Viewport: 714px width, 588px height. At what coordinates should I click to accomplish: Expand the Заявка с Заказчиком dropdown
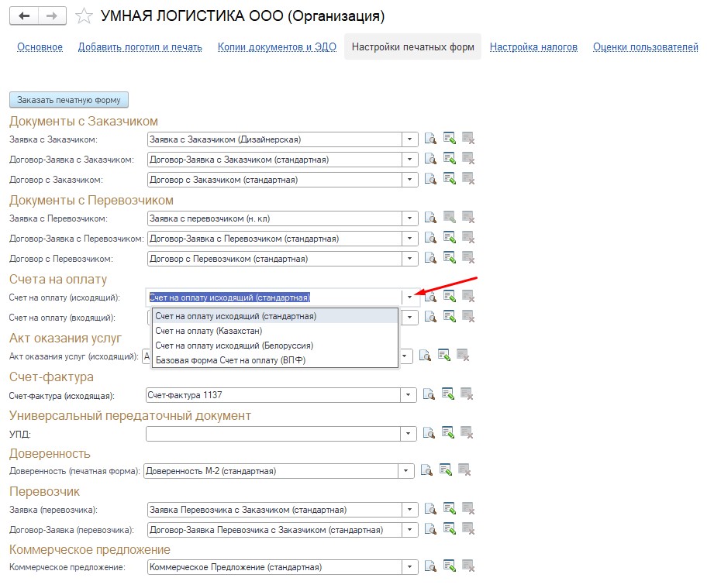click(x=410, y=139)
